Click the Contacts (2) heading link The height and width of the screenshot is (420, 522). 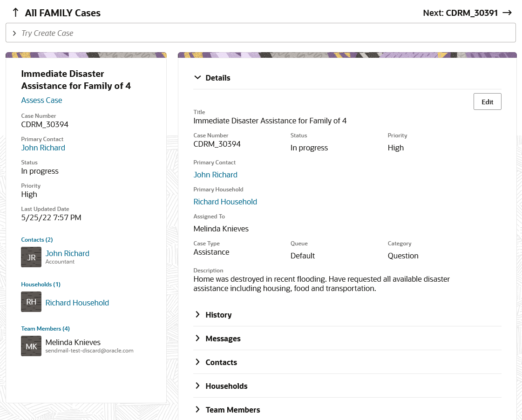tap(37, 240)
